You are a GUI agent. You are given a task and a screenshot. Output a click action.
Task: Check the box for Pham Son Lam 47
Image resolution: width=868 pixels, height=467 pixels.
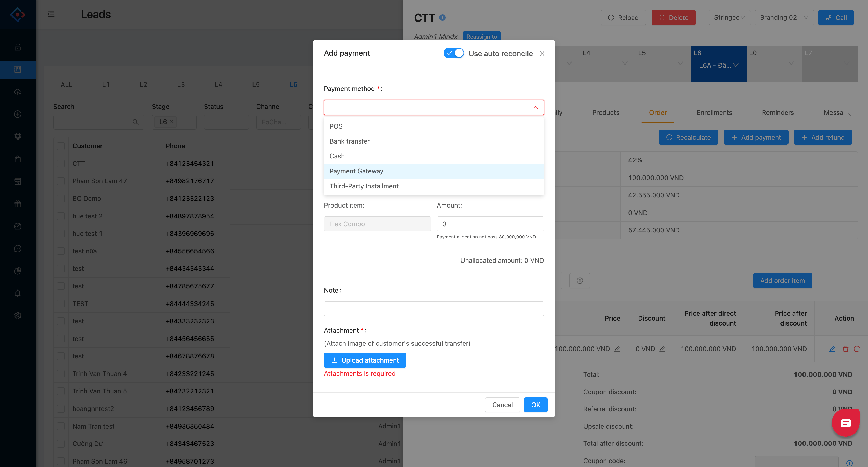(61, 181)
